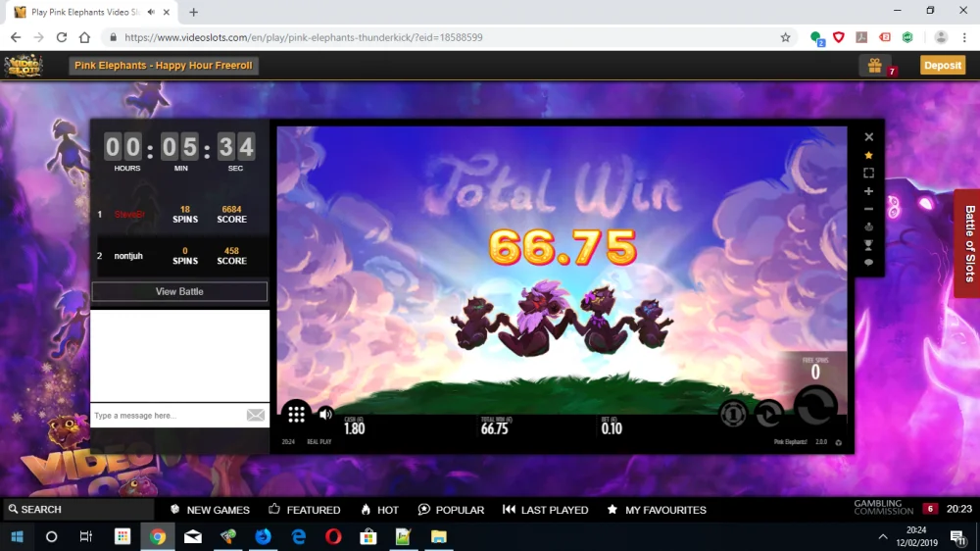The width and height of the screenshot is (980, 551).
Task: Open the green chat extension with badge 2
Action: click(816, 37)
